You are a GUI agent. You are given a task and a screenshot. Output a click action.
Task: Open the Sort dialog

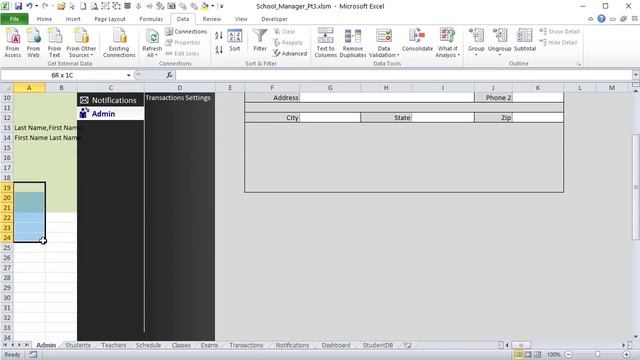pos(235,40)
